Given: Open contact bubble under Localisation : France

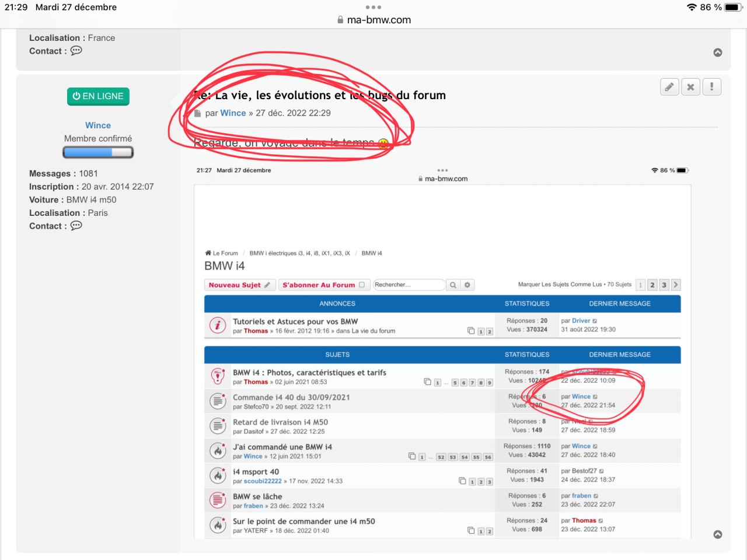Looking at the screenshot, I should tap(76, 51).
